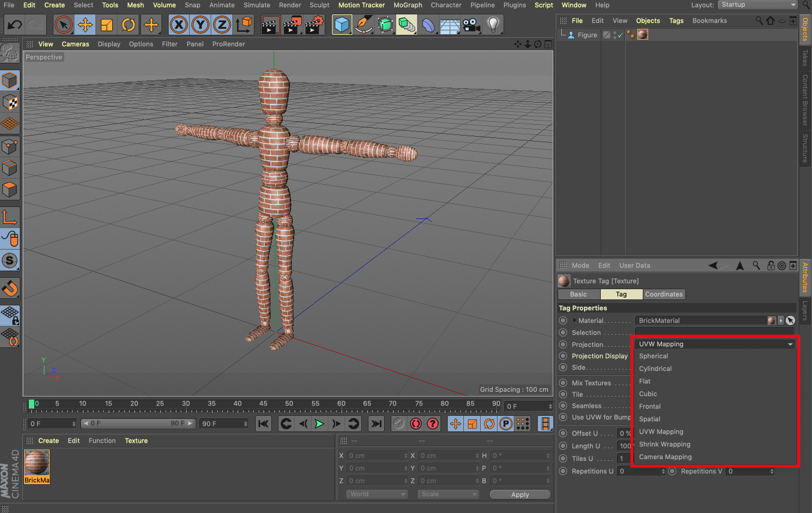Viewport: 812px width, 513px height.
Task: Open the Layout Startup dropdown
Action: [757, 5]
